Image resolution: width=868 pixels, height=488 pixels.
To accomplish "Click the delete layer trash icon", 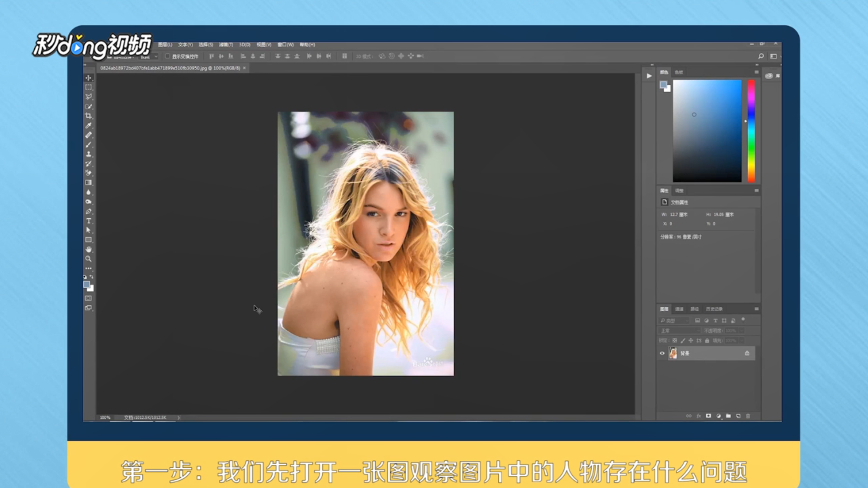I will point(748,416).
